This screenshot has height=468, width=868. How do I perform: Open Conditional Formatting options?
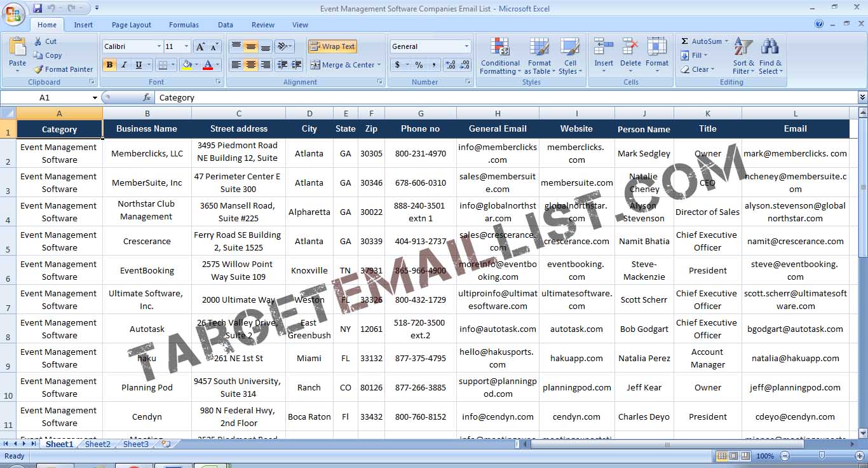click(500, 56)
